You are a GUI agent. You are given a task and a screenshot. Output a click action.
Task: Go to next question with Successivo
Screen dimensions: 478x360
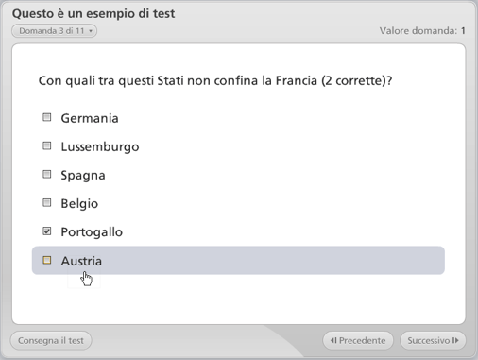click(433, 341)
